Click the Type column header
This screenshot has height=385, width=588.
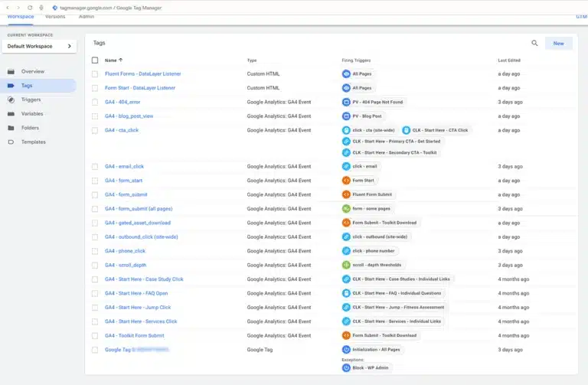pyautogui.click(x=252, y=60)
